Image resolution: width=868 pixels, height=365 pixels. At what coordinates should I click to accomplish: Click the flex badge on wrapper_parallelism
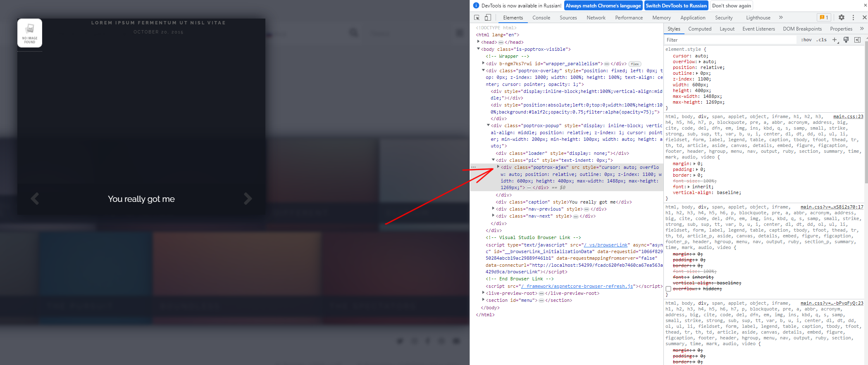[x=635, y=64]
